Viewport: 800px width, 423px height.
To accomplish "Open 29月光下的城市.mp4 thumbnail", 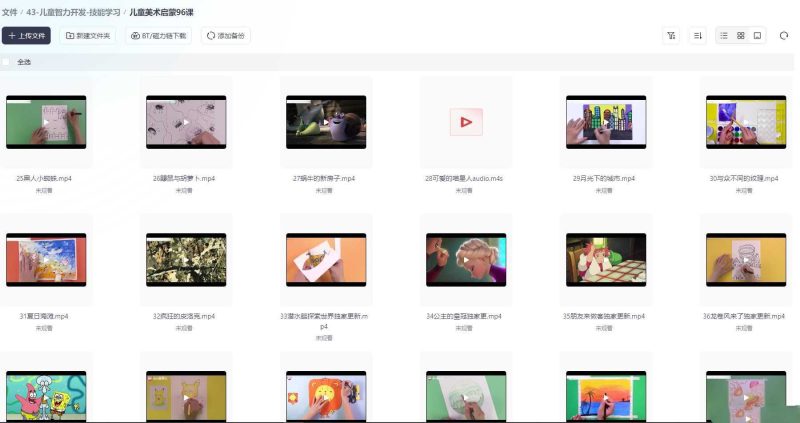I will click(x=605, y=121).
